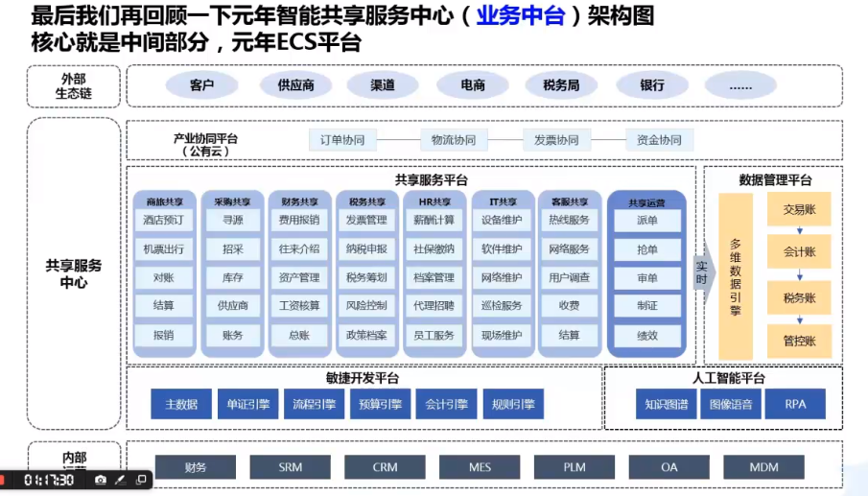Image resolution: width=868 pixels, height=496 pixels.
Task: Click the 交易账 orange box
Action: coord(799,209)
